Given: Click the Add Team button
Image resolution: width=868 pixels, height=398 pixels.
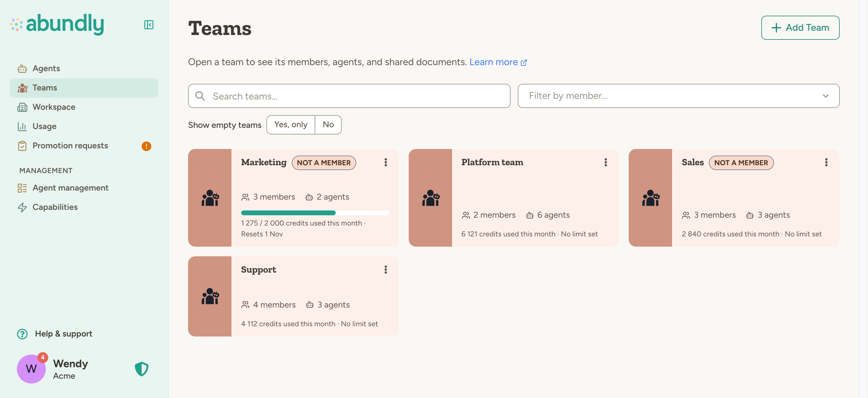Looking at the screenshot, I should [800, 28].
